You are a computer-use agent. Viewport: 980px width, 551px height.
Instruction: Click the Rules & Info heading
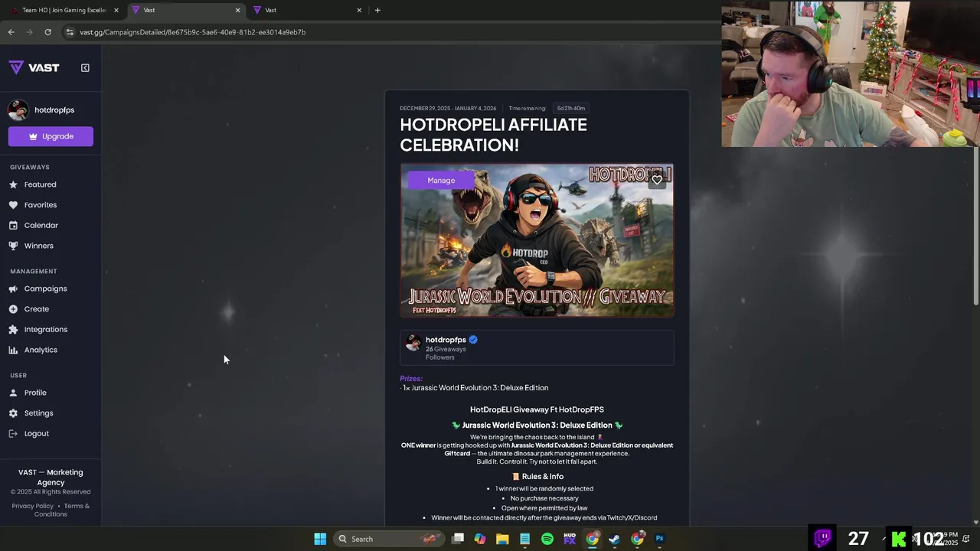[x=537, y=477]
